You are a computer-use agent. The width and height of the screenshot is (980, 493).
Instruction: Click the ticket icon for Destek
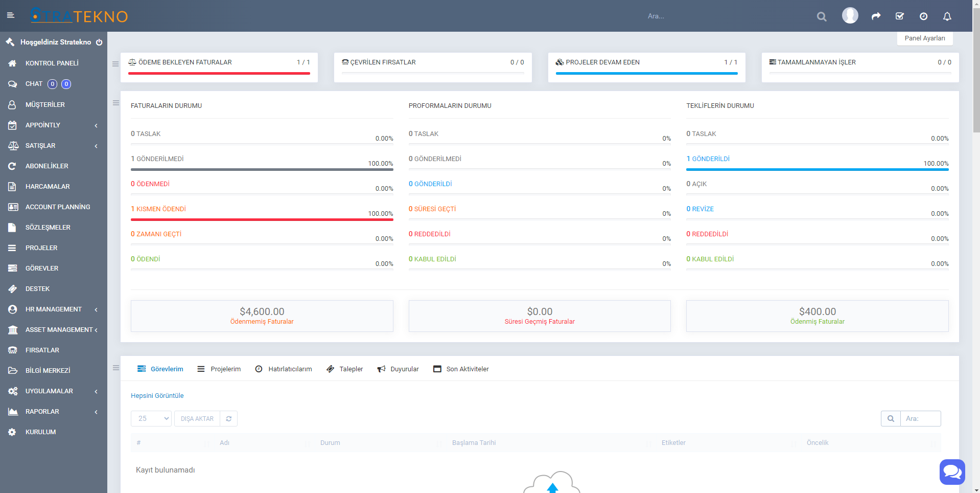click(13, 289)
